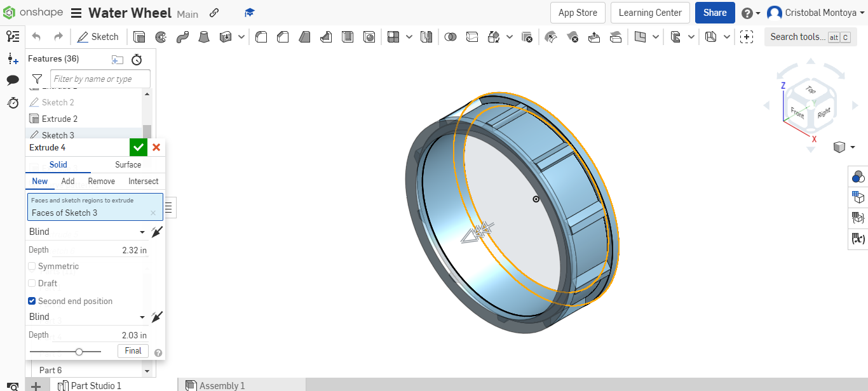Start a new Sketch

(98, 36)
